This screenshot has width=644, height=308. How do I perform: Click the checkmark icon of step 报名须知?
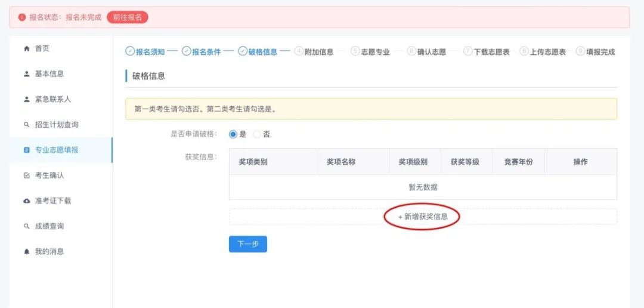click(x=130, y=51)
